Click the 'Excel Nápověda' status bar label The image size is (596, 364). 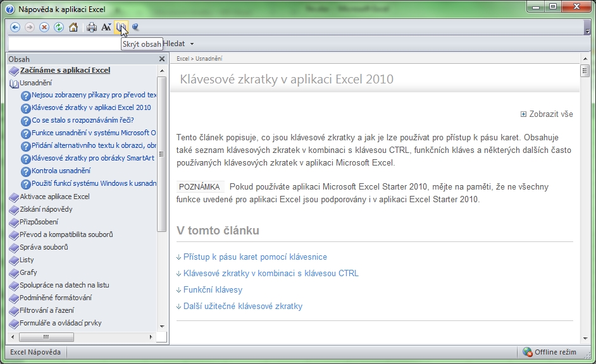tap(35, 352)
